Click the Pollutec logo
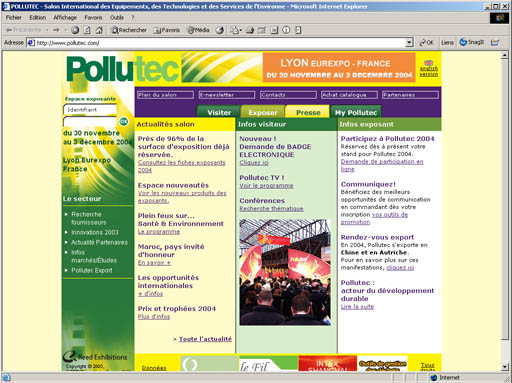 (x=123, y=69)
